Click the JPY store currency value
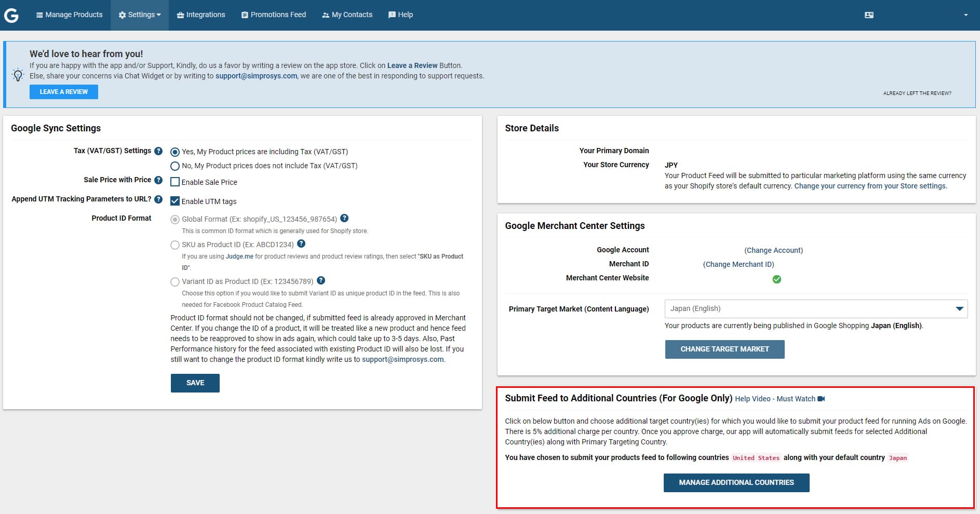Viewport: 980px width, 514px height. click(x=671, y=165)
